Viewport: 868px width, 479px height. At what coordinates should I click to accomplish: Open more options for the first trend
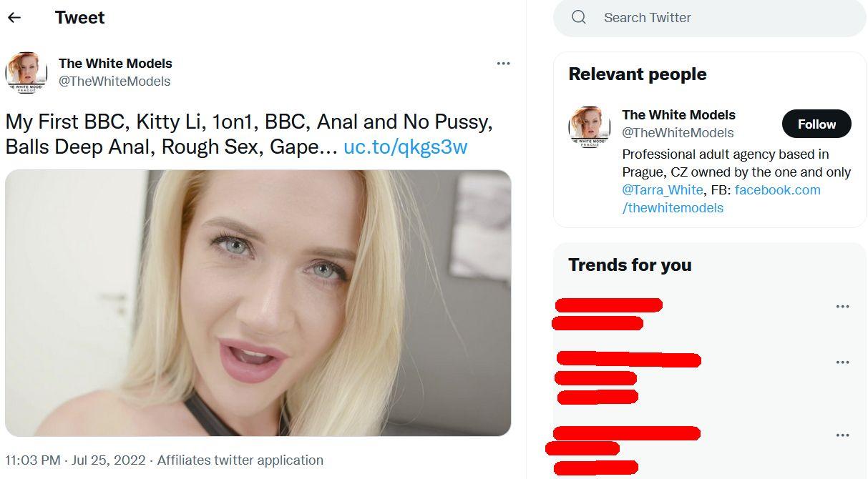[x=842, y=307]
